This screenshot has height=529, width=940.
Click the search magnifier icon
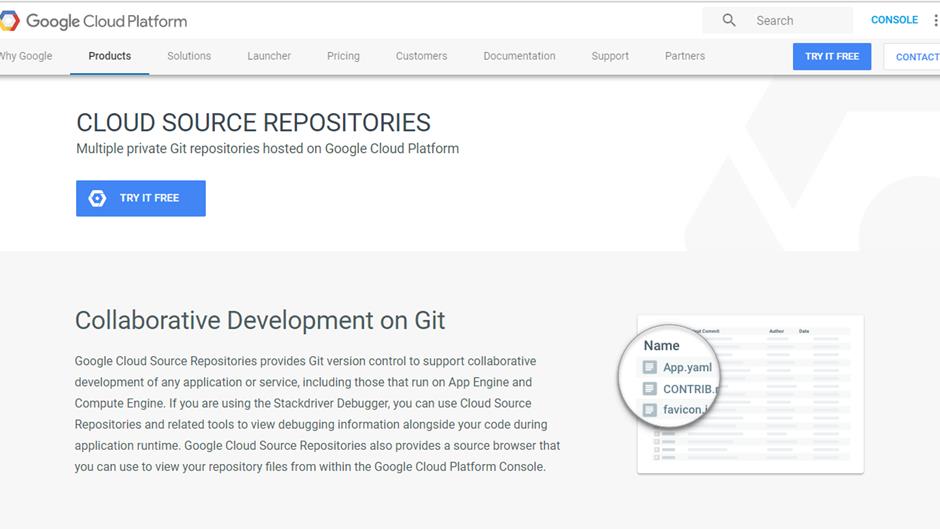[x=729, y=20]
